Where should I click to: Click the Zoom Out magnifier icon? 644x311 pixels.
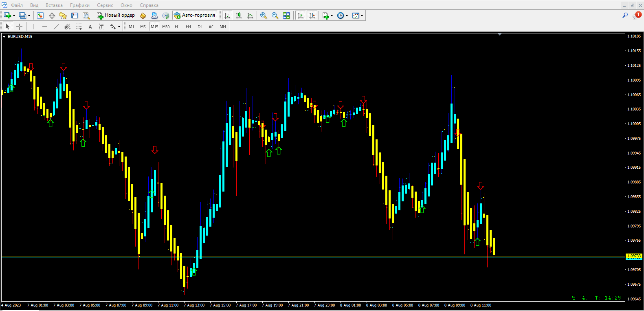(x=275, y=15)
